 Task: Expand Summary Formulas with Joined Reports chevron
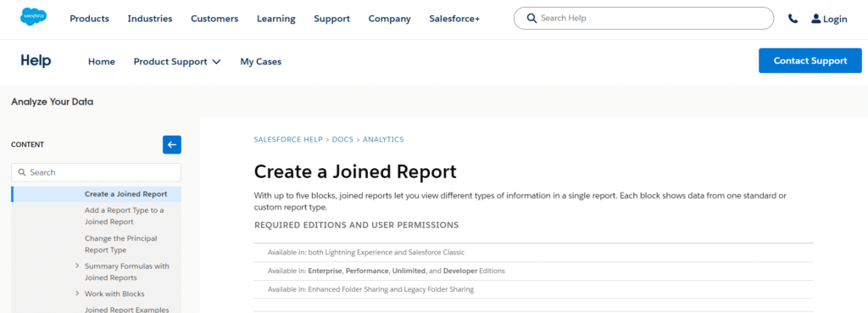click(77, 265)
